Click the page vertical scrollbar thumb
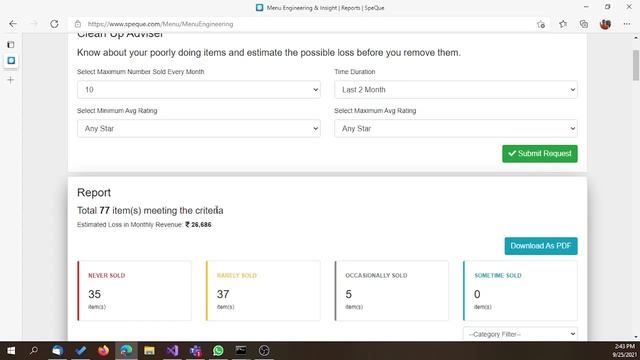This screenshot has height=360, width=640. coord(636,65)
